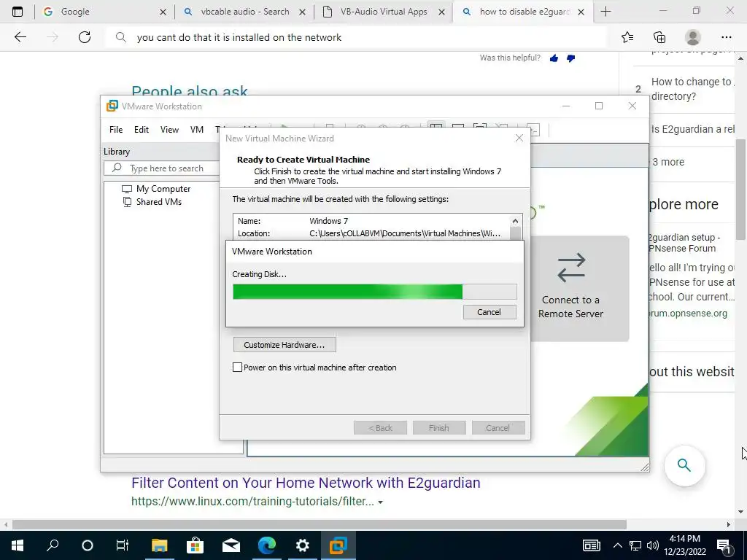Open the notification center icon
The width and height of the screenshot is (747, 560).
723,545
